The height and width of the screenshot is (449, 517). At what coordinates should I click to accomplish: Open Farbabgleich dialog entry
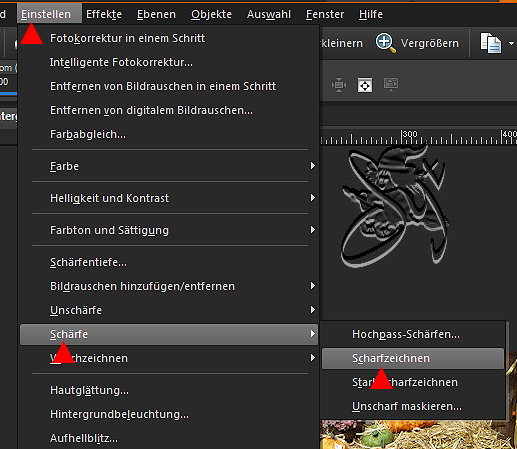pos(169,134)
